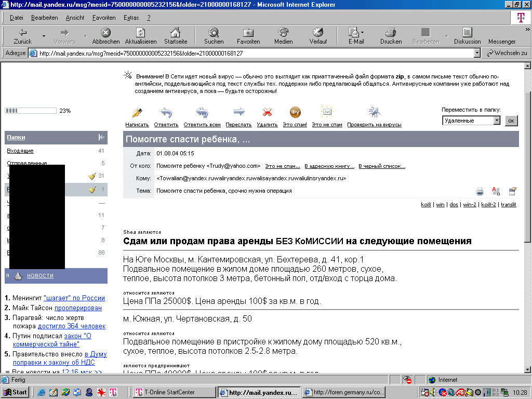This screenshot has width=532, height=399.
Task: Open the ? help menu
Action: click(x=149, y=18)
